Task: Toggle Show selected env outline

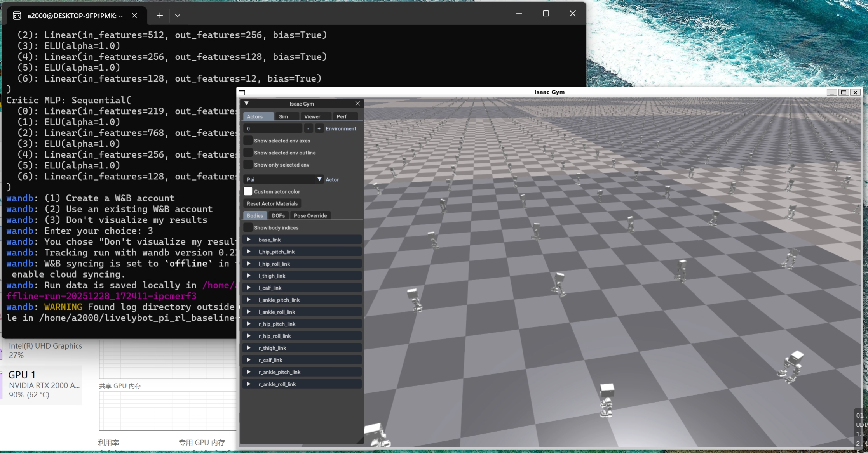Action: coord(248,153)
